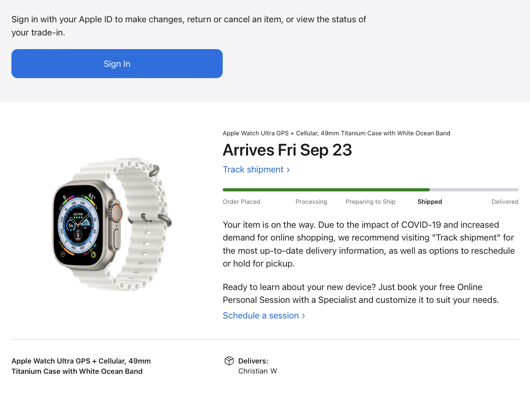This screenshot has width=530, height=420.
Task: Click the gray unfilled end of progress bar
Action: click(x=474, y=190)
